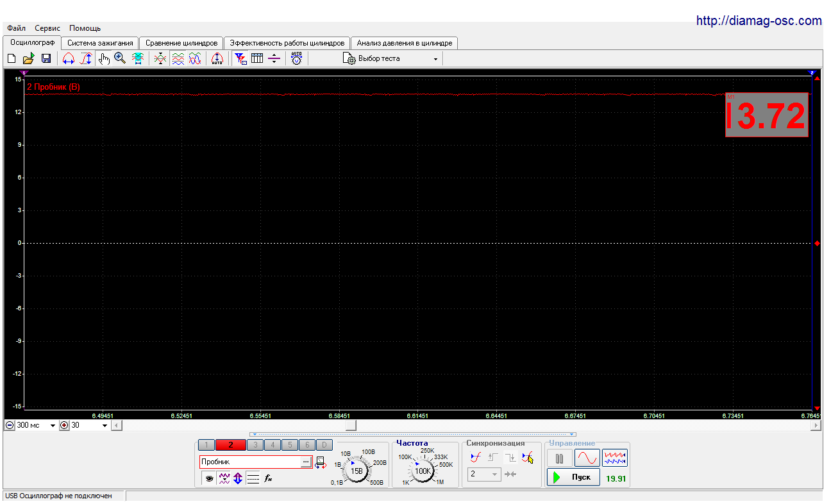Select the Осциллограф tab

click(x=33, y=42)
